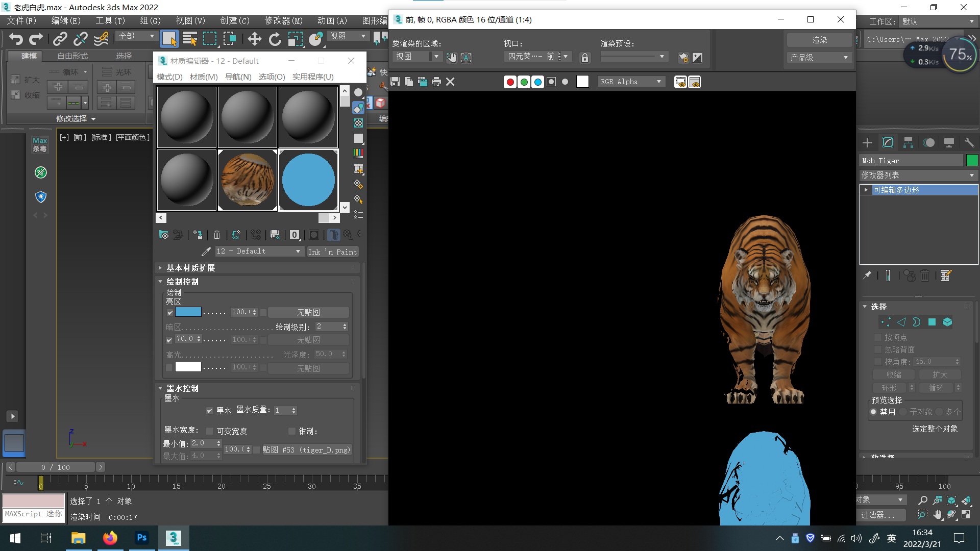Open Render Setup teapot icon
Image resolution: width=980 pixels, height=551 pixels.
click(683, 57)
